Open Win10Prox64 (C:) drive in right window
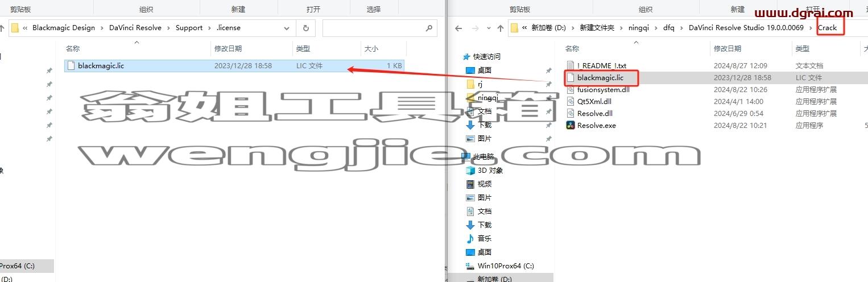This screenshot has height=282, width=868. click(505, 266)
